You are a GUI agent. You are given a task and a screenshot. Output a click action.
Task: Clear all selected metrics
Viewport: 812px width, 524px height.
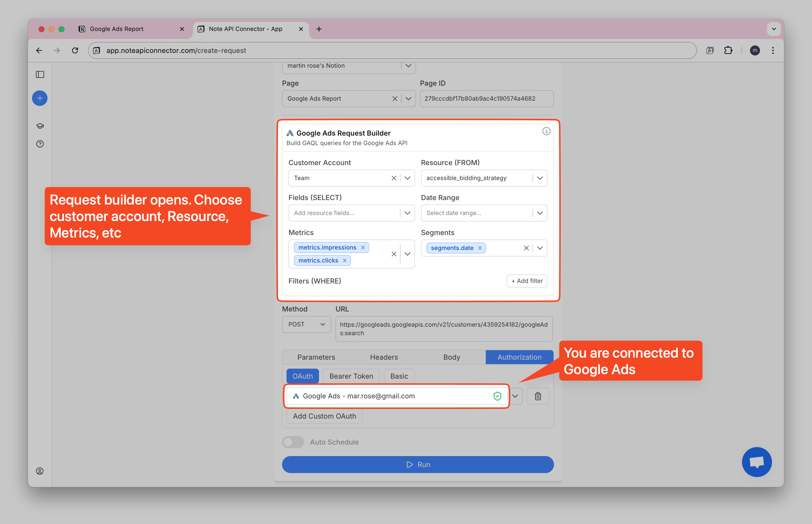[394, 254]
